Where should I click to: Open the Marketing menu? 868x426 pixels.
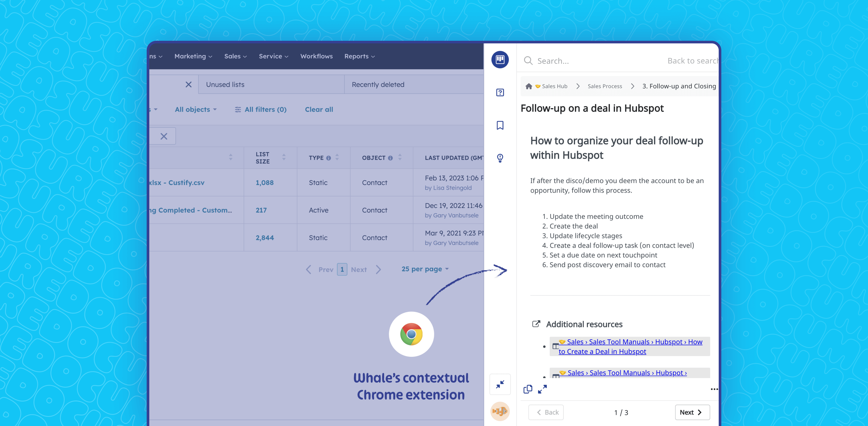tap(193, 56)
